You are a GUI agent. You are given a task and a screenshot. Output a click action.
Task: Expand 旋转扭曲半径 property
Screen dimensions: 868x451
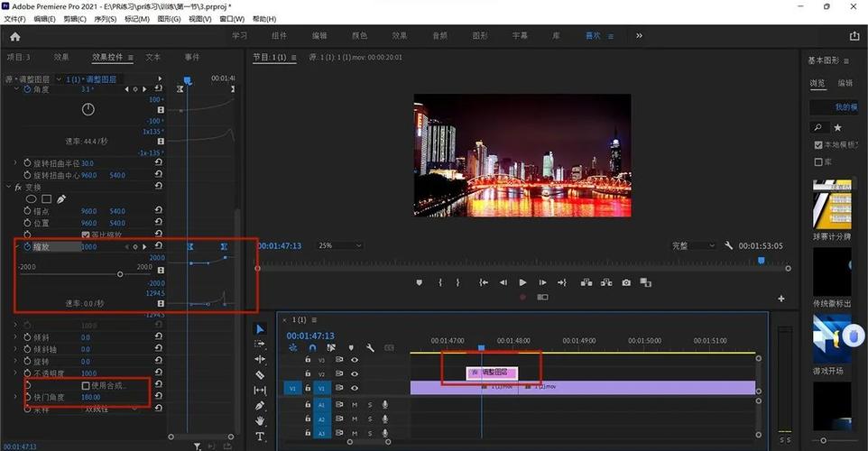[x=15, y=163]
